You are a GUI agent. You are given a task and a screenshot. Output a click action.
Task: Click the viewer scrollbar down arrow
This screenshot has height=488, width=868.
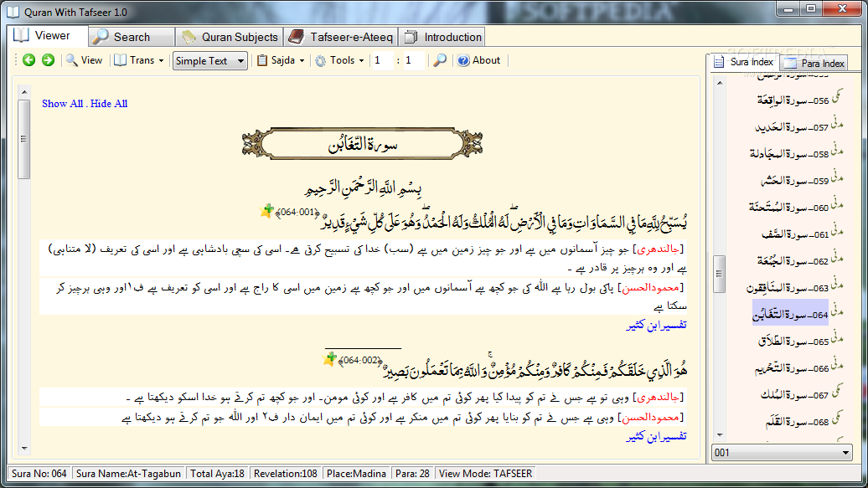pos(23,448)
